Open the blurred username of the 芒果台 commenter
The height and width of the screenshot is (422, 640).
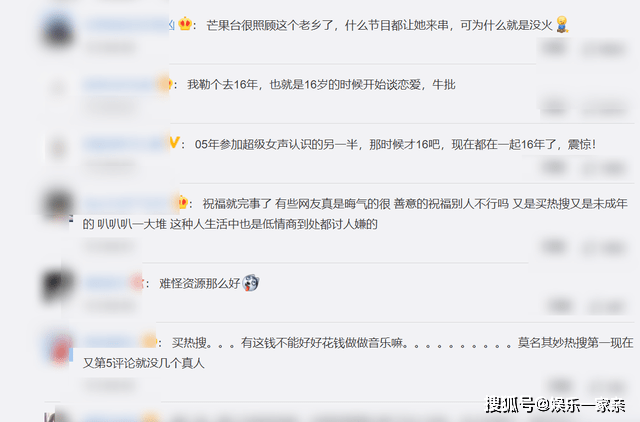pyautogui.click(x=130, y=25)
